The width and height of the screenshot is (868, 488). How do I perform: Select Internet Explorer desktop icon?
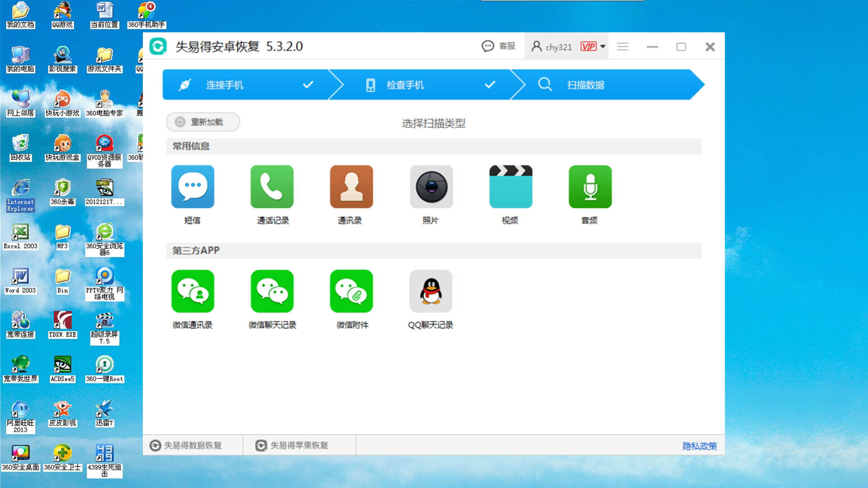[x=20, y=195]
